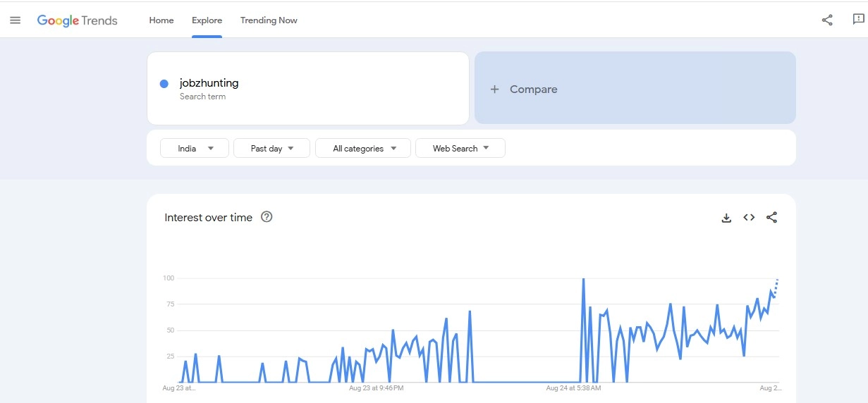Viewport: 868px width, 403px height.
Task: Click the blue dot beside jobzhunting
Action: (164, 84)
